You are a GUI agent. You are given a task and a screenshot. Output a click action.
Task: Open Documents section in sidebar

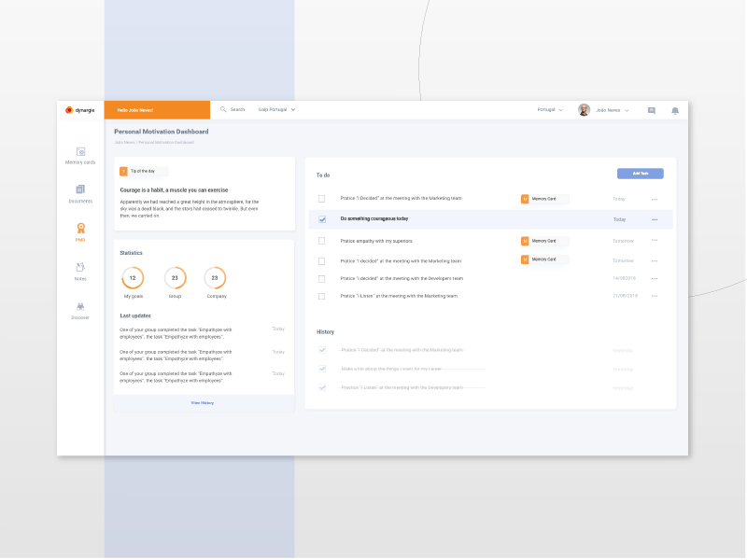pyautogui.click(x=80, y=194)
